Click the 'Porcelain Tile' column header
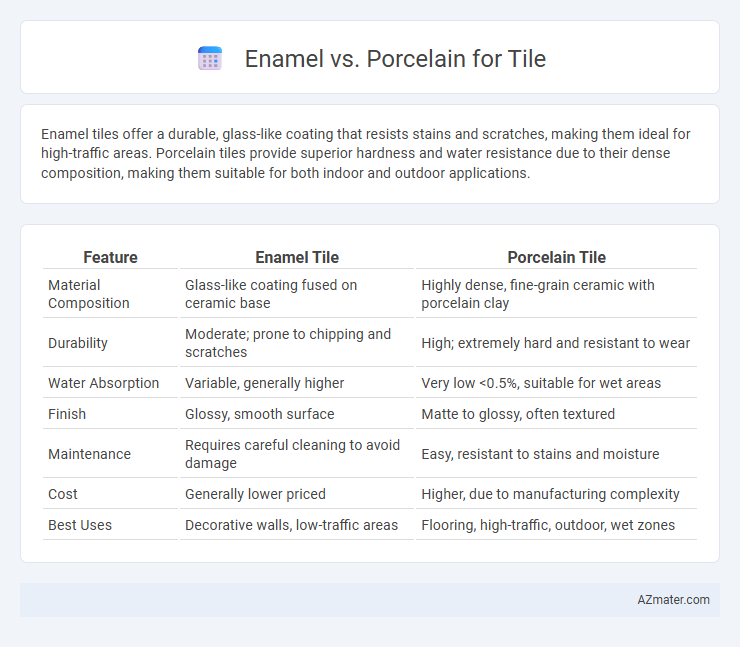 tap(556, 257)
